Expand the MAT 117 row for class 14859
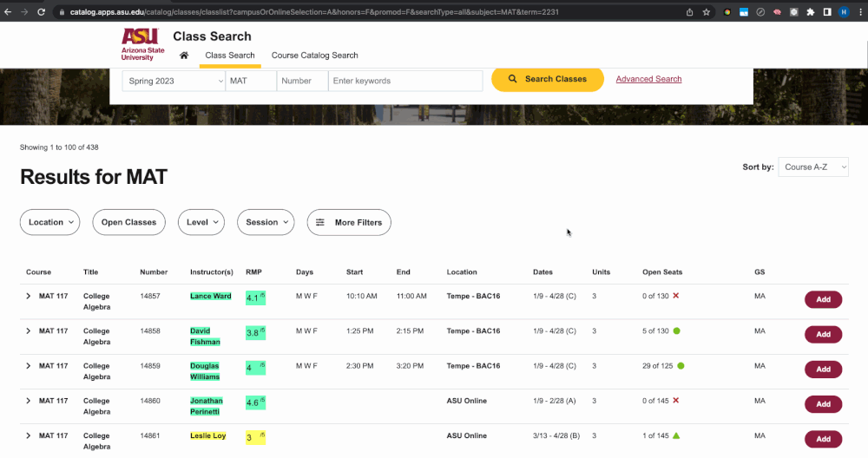 tap(29, 366)
